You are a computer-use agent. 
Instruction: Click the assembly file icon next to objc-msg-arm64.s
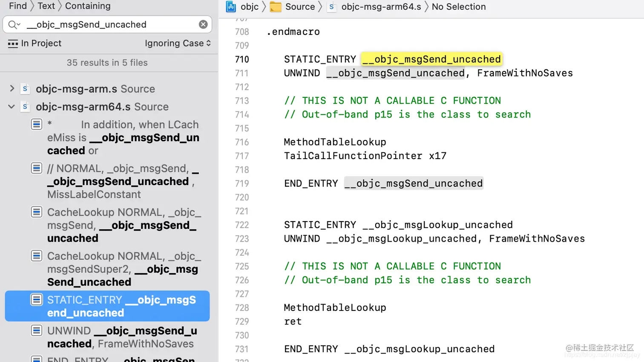[x=332, y=7]
